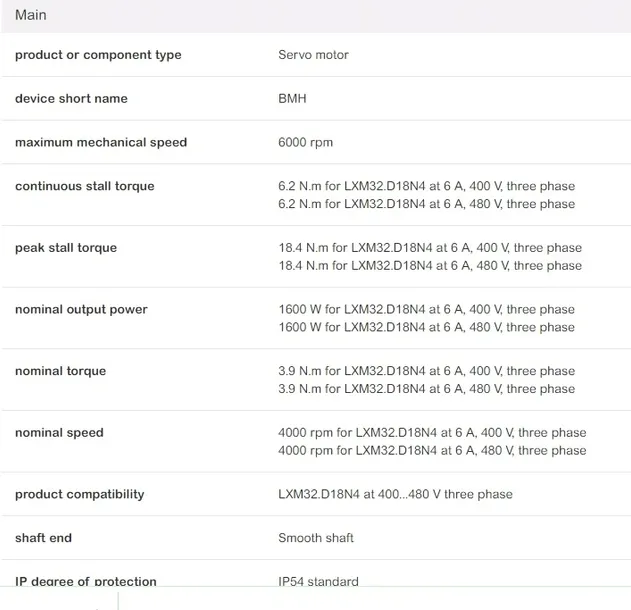Select the peak stall torque label
The height and width of the screenshot is (610, 631).
66,248
